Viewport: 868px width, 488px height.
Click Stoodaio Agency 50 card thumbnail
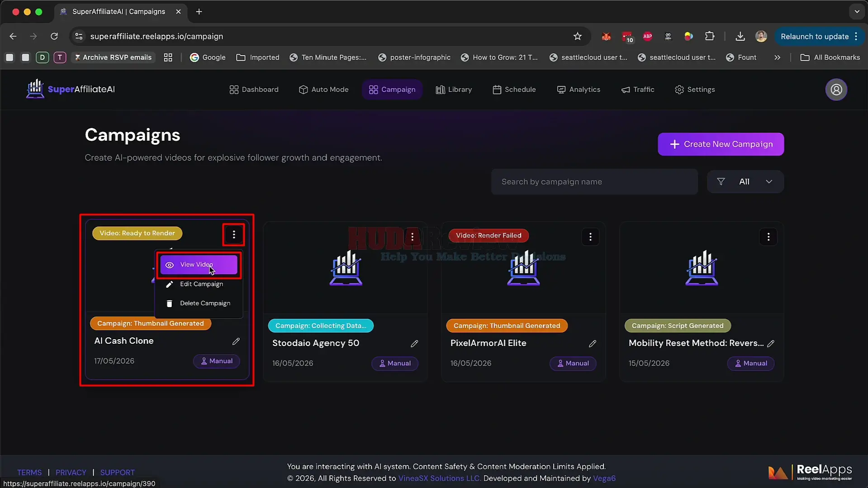pos(346,268)
